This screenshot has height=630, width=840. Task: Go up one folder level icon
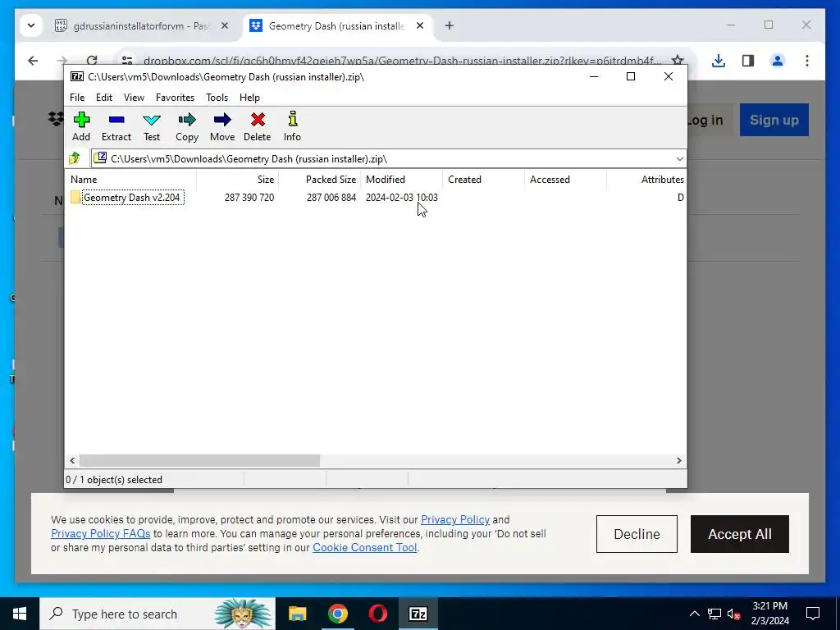75,158
